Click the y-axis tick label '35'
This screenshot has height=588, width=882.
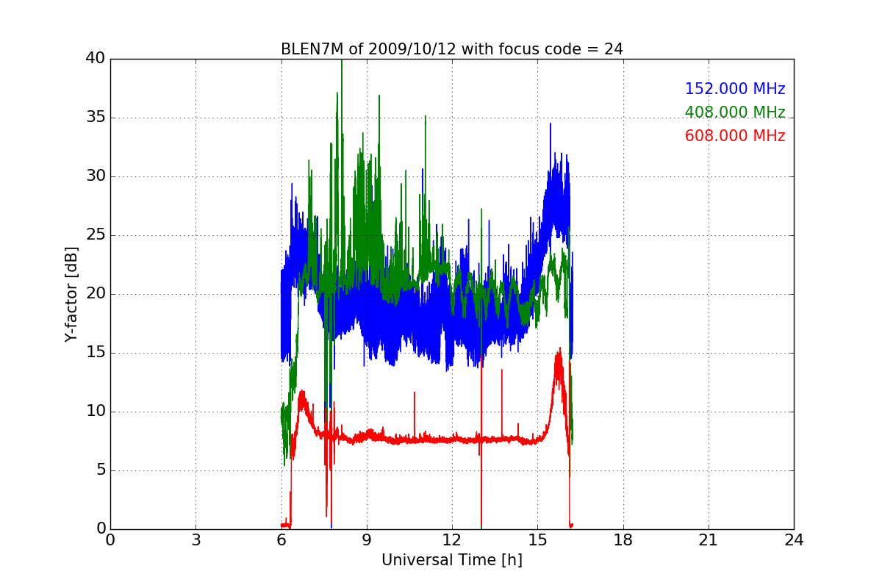point(96,118)
